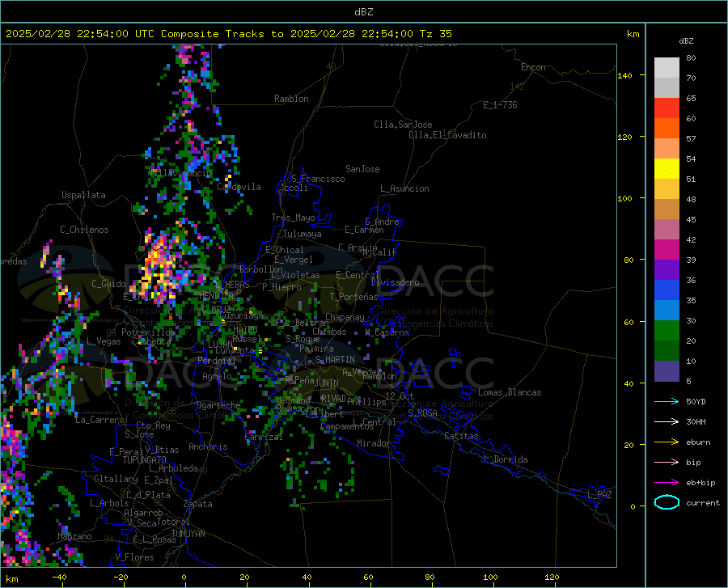Image resolution: width=728 pixels, height=588 pixels.
Task: Click the 'V_Flores' map label
Action: pos(134,557)
